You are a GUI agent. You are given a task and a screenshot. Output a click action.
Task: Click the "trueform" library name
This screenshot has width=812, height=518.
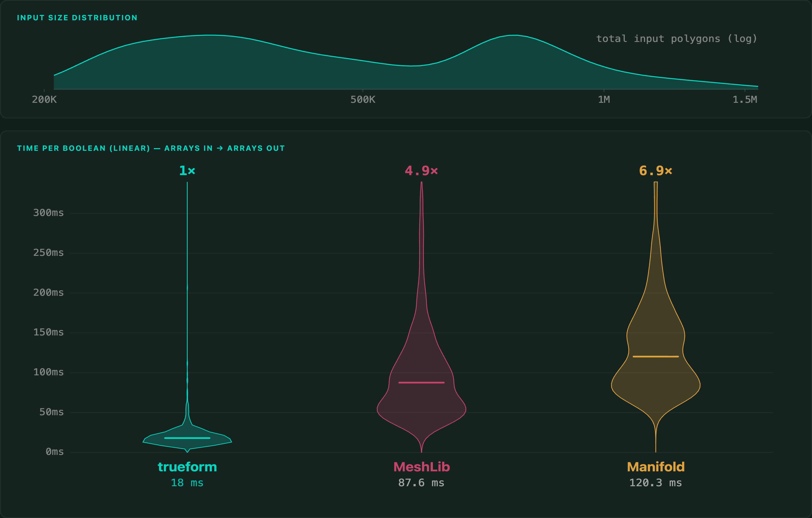pos(187,467)
